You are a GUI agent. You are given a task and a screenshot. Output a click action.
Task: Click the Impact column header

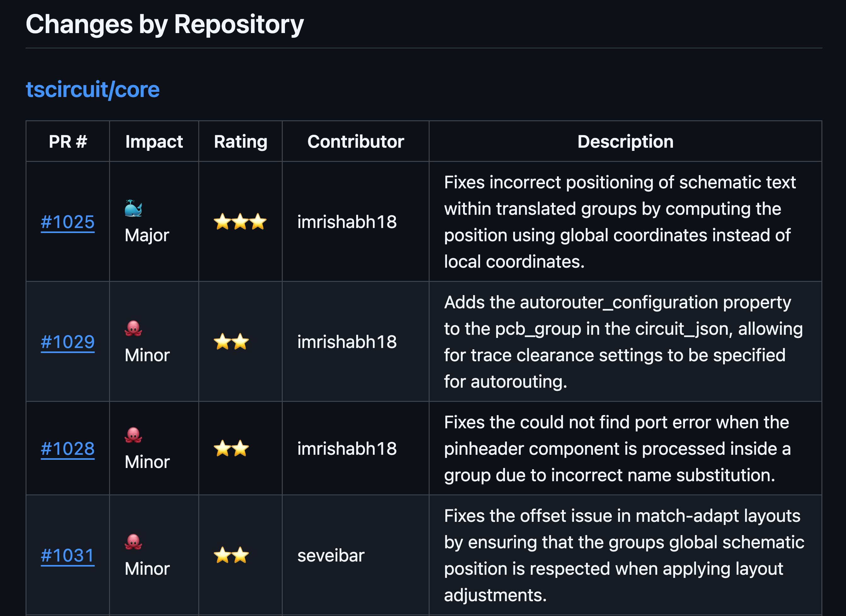154,142
